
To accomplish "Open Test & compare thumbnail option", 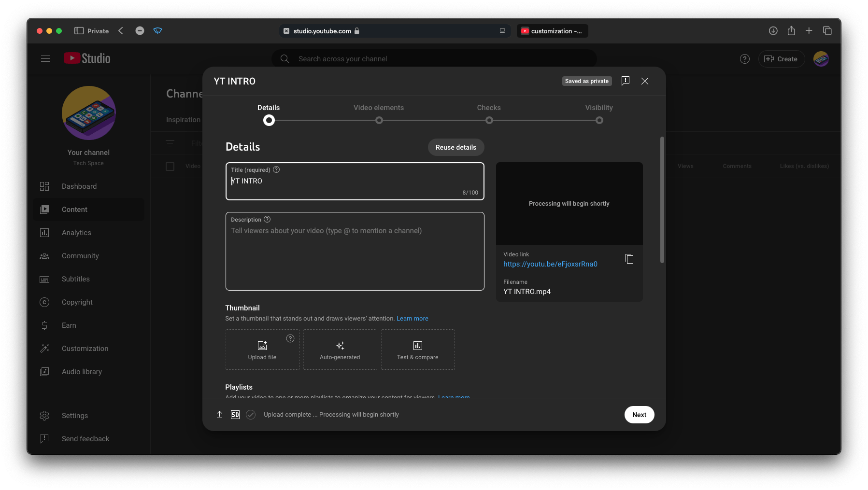I will click(x=417, y=350).
